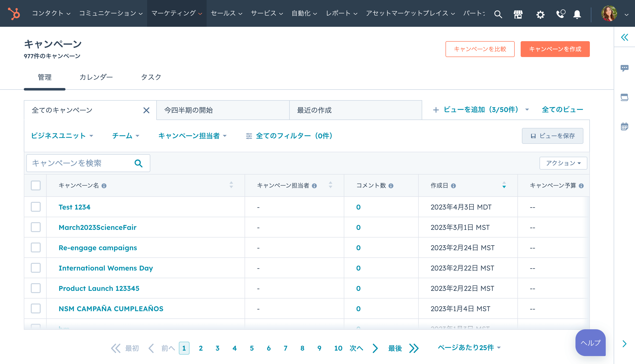Go to last page with double right chevron

tap(414, 348)
